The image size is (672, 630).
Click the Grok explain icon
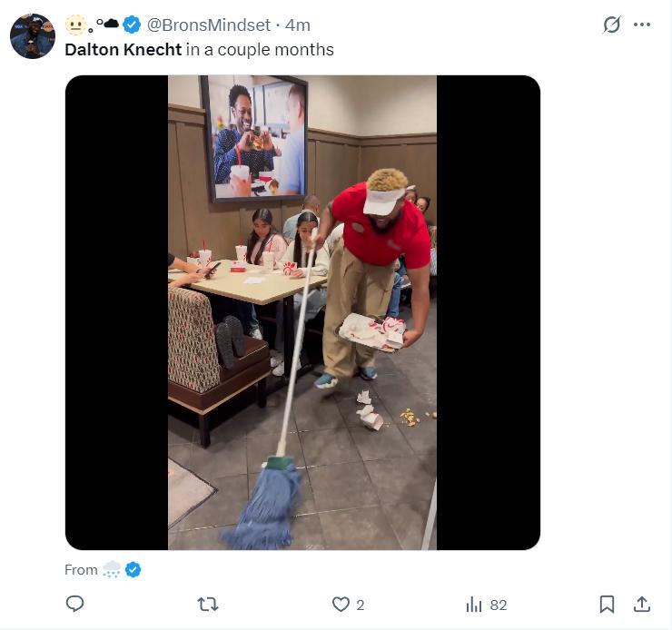point(612,25)
